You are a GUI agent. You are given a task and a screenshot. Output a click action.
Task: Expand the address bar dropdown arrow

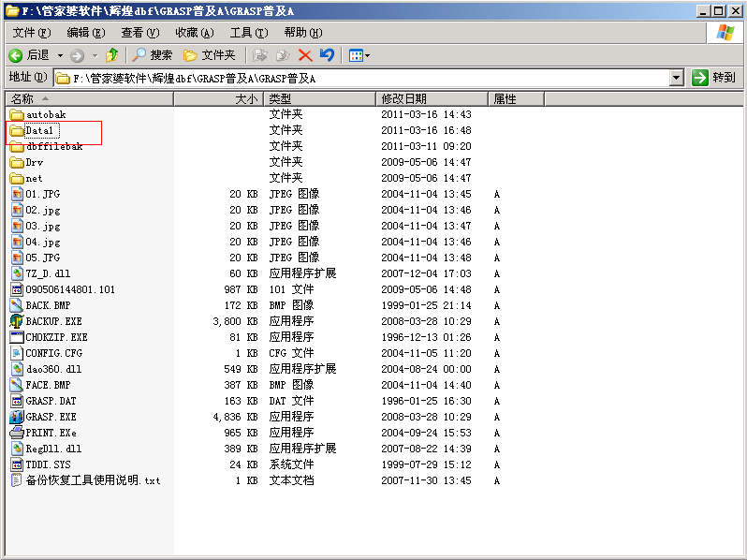point(677,78)
